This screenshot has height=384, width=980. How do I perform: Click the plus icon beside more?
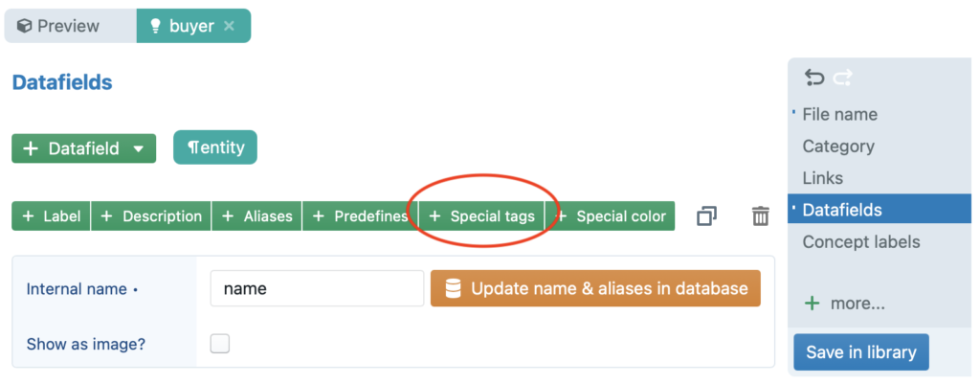[813, 304]
